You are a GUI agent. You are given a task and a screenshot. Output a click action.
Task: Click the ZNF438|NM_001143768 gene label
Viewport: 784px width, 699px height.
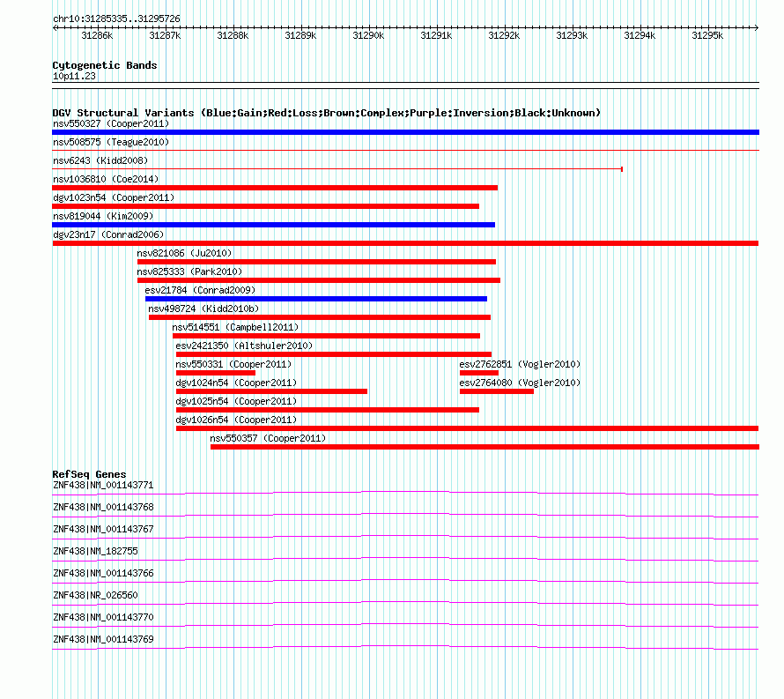(x=103, y=508)
